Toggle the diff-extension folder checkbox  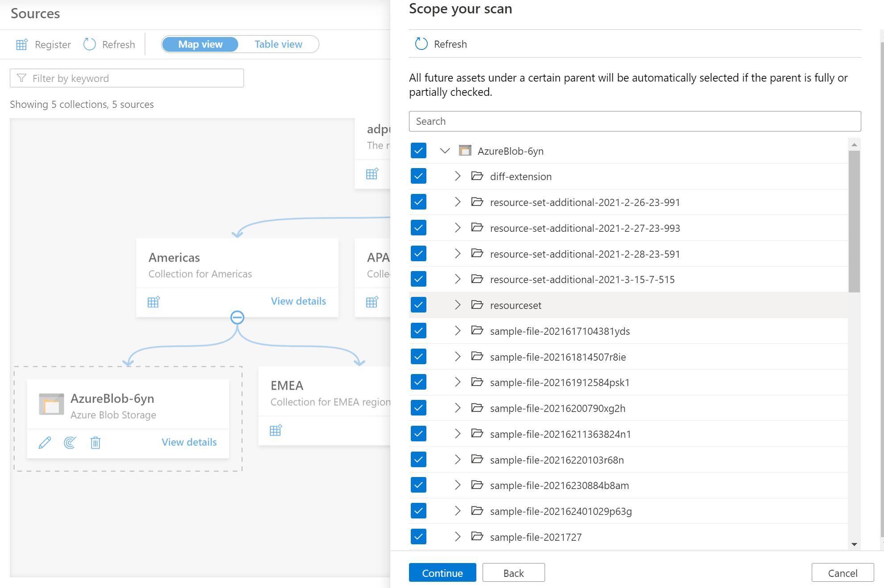[x=419, y=176]
